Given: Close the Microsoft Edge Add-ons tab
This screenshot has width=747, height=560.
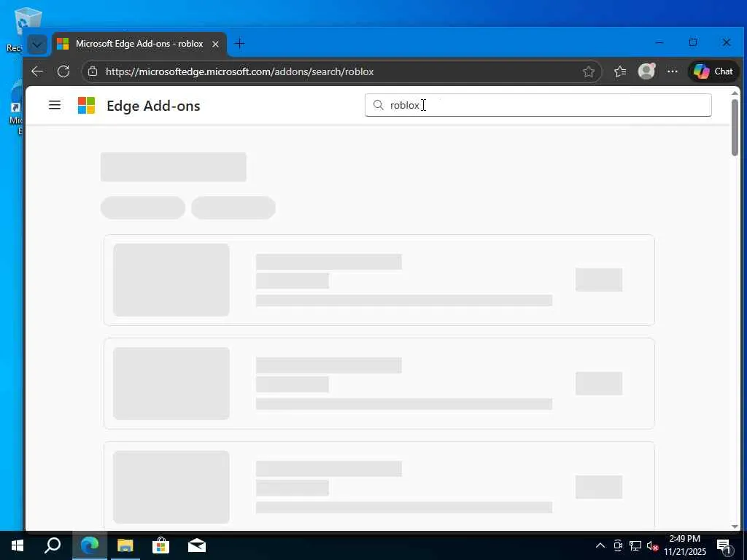Looking at the screenshot, I should (x=215, y=44).
